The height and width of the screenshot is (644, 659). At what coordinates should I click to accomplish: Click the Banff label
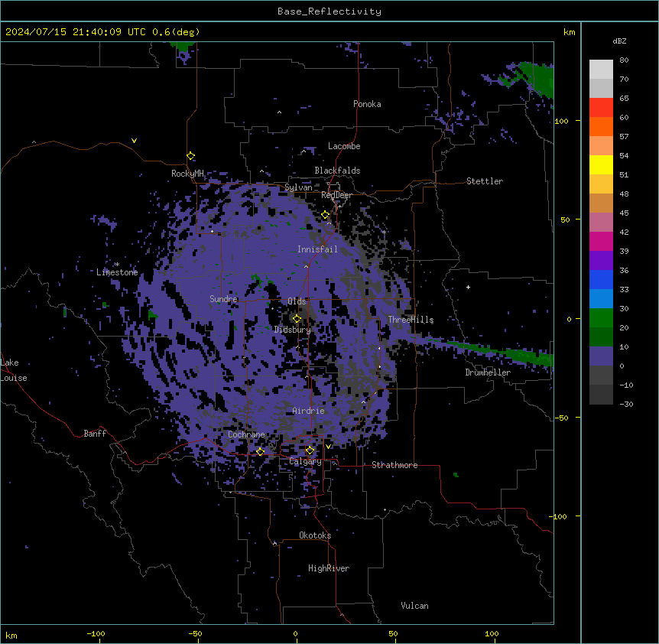click(95, 434)
